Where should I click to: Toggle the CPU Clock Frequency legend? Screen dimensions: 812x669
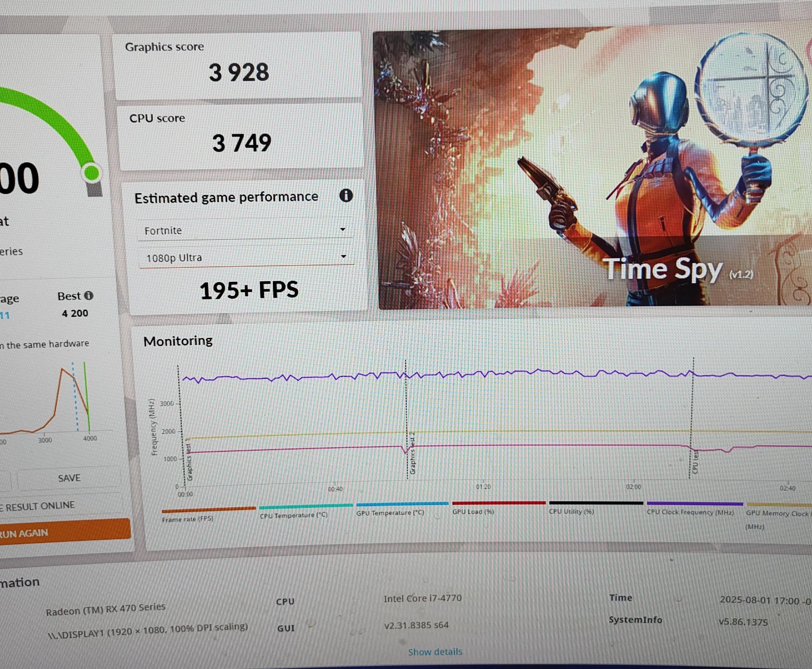point(695,509)
